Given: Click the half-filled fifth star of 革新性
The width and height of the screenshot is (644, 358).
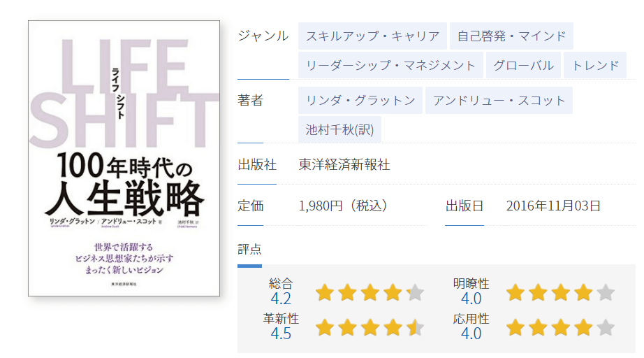Looking at the screenshot, I should pyautogui.click(x=415, y=328).
